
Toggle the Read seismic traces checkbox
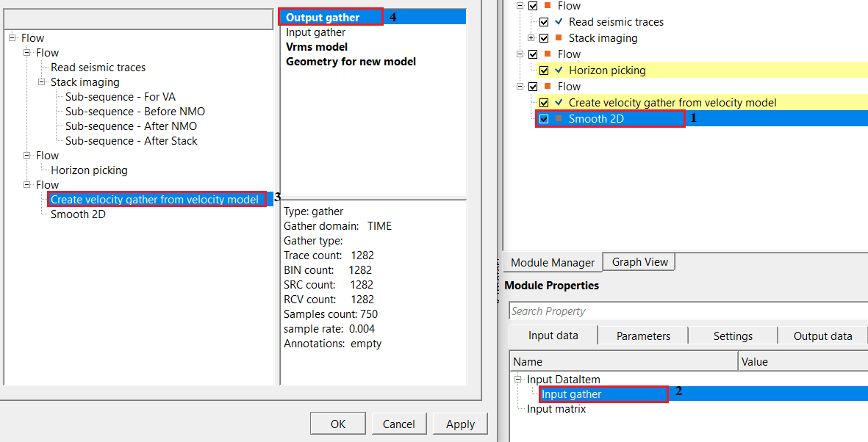[x=544, y=22]
